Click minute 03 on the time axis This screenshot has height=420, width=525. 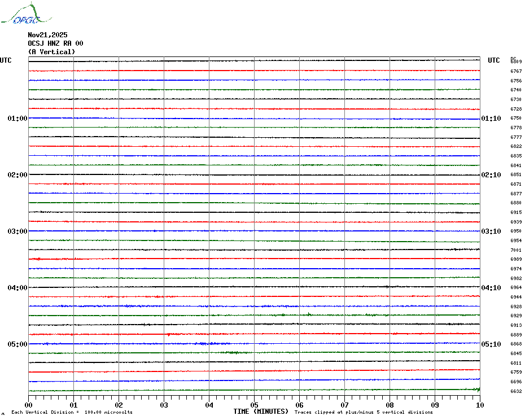164,405
